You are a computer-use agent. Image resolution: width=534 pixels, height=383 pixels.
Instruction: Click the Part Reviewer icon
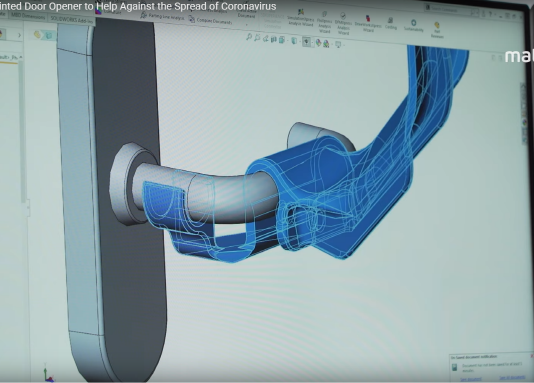pos(437,30)
